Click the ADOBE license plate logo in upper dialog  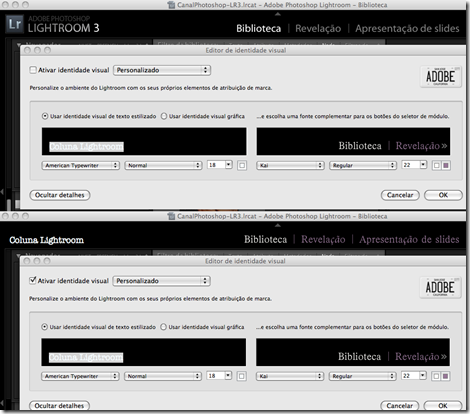pos(441,77)
